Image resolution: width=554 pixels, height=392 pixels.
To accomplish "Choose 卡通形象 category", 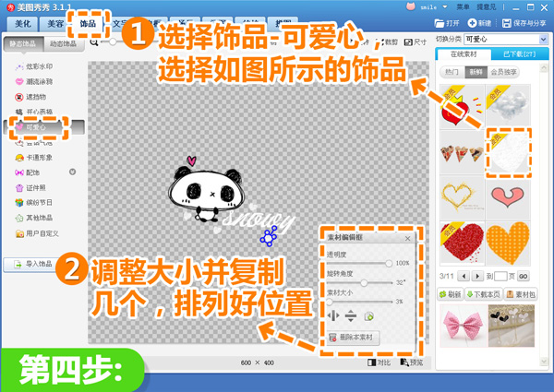I will [x=34, y=158].
